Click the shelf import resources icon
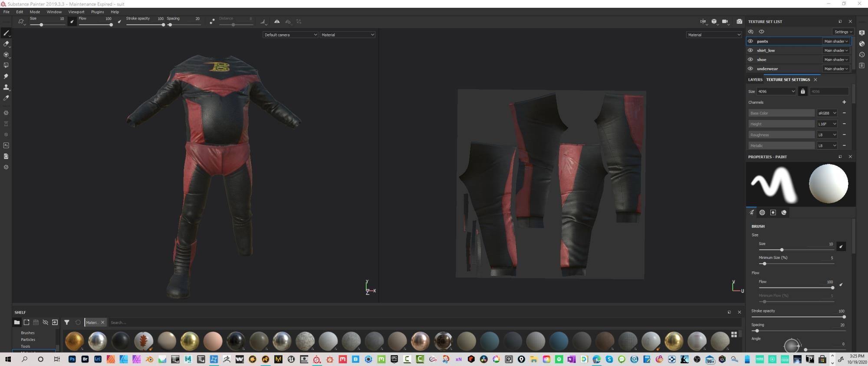Screen dimensions: 868x366 click(55, 322)
